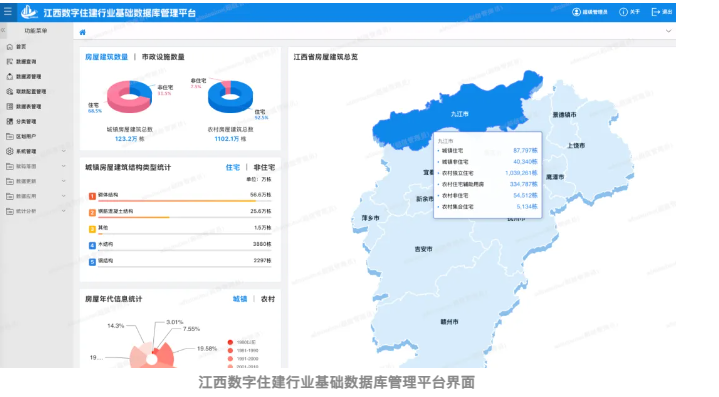Click the blue home tab icon
The width and height of the screenshot is (719, 397).
[83, 32]
